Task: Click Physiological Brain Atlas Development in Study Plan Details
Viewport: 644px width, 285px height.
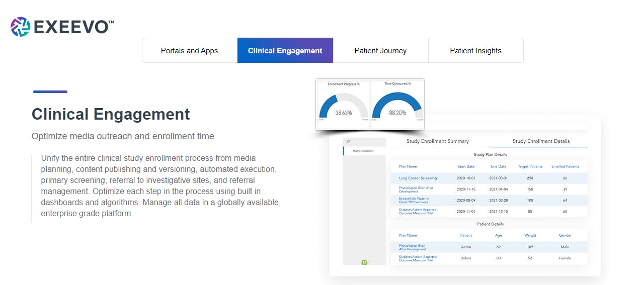Action: [x=416, y=189]
